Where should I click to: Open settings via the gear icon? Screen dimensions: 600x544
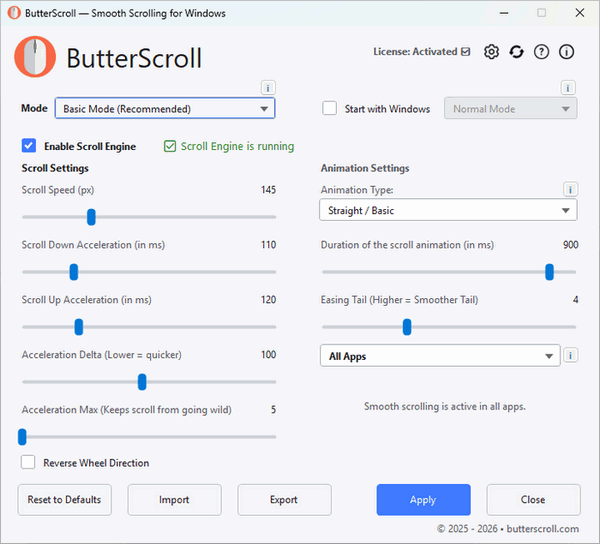point(491,52)
